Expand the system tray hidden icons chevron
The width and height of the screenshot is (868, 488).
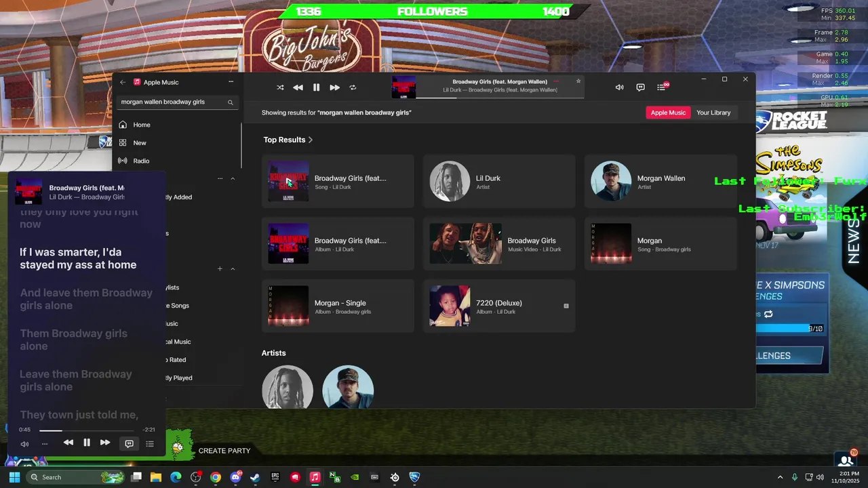coord(780,477)
